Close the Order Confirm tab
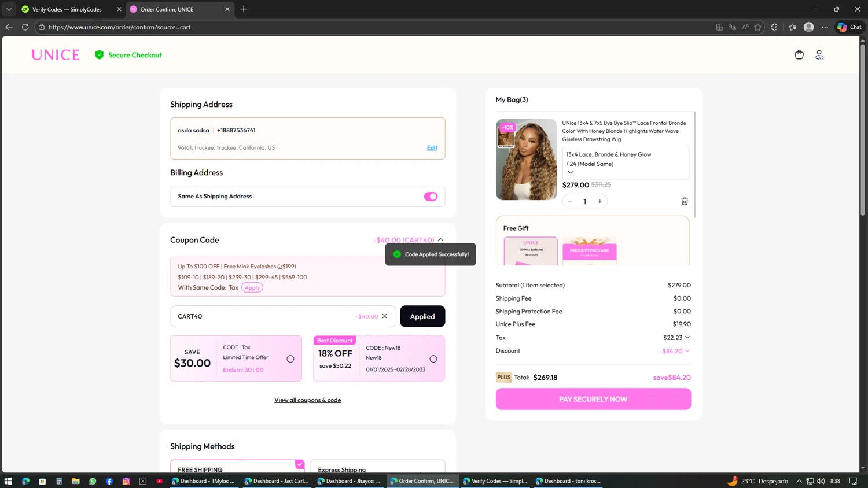 pos(227,9)
